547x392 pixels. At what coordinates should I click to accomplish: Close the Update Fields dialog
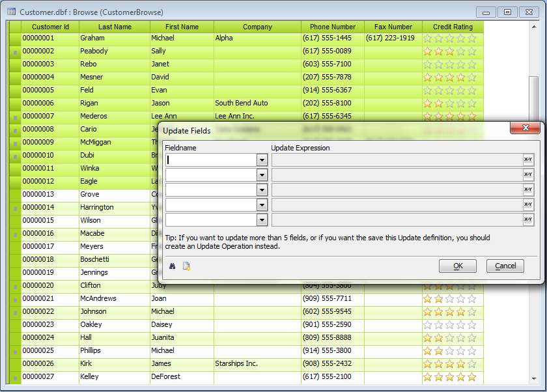point(526,128)
